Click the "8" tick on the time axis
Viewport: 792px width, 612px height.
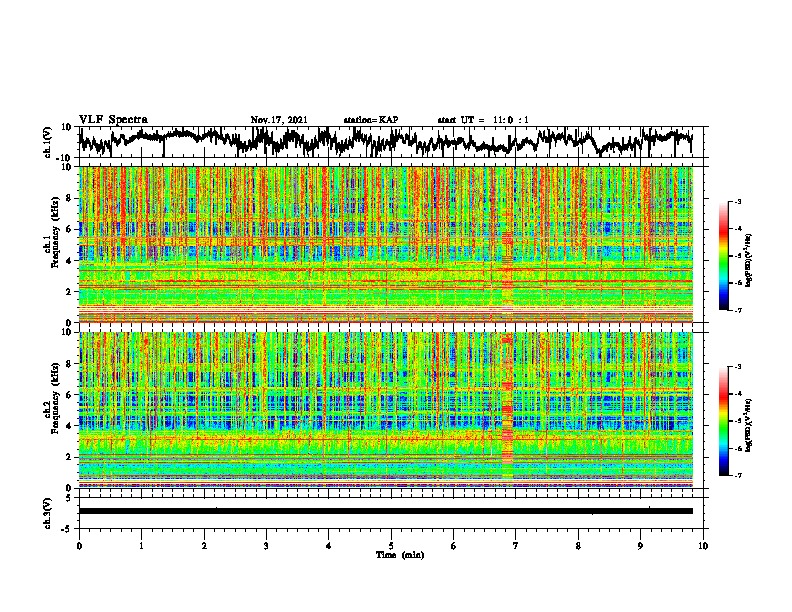578,546
